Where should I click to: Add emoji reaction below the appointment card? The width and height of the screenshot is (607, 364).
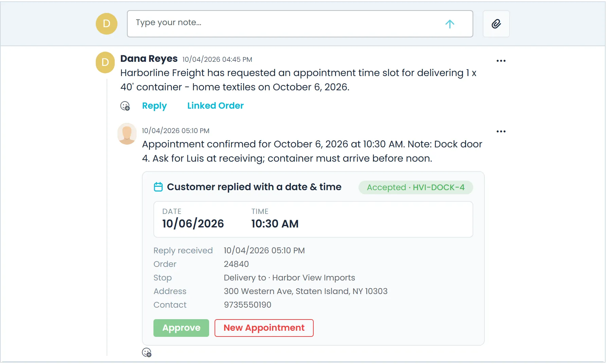click(x=147, y=352)
